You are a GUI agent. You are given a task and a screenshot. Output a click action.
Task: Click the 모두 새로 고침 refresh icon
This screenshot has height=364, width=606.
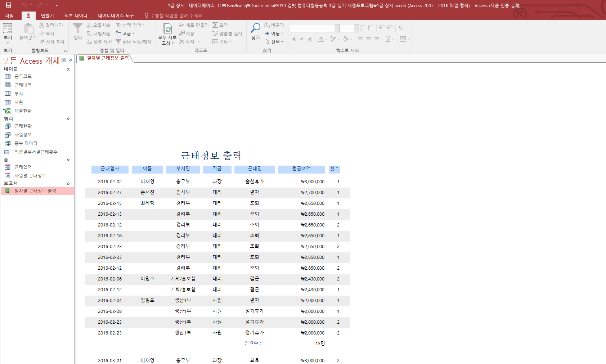click(167, 28)
